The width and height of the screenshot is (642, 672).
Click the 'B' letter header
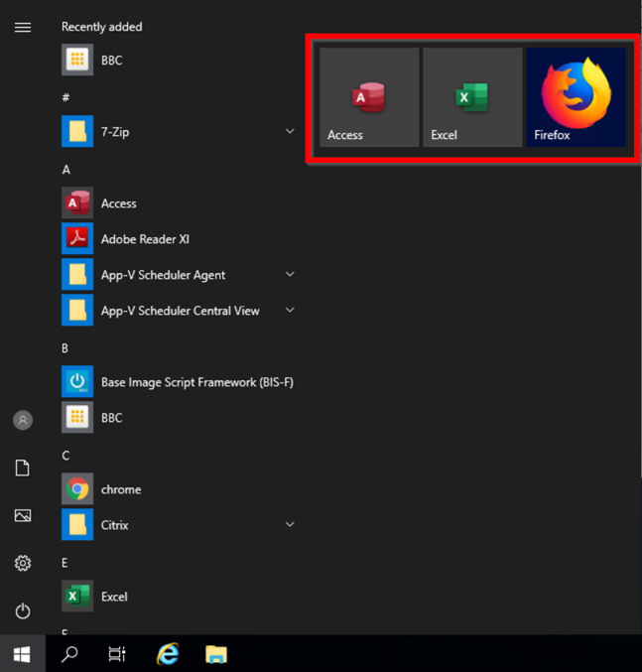(64, 348)
